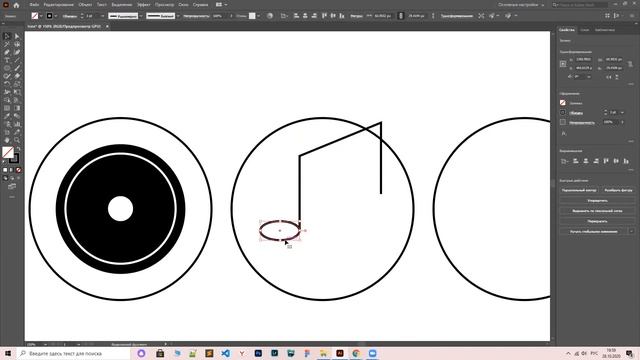Click the Adobe Stock search field

click(x=579, y=5)
